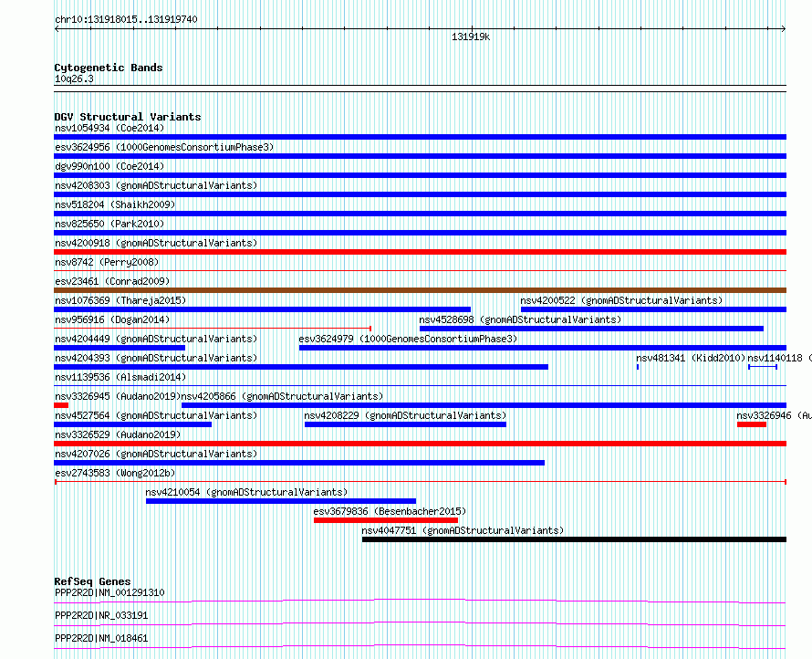
Task: Select the esv3624956 1000GenomesConsortiumPhase3 label
Action: (164, 147)
